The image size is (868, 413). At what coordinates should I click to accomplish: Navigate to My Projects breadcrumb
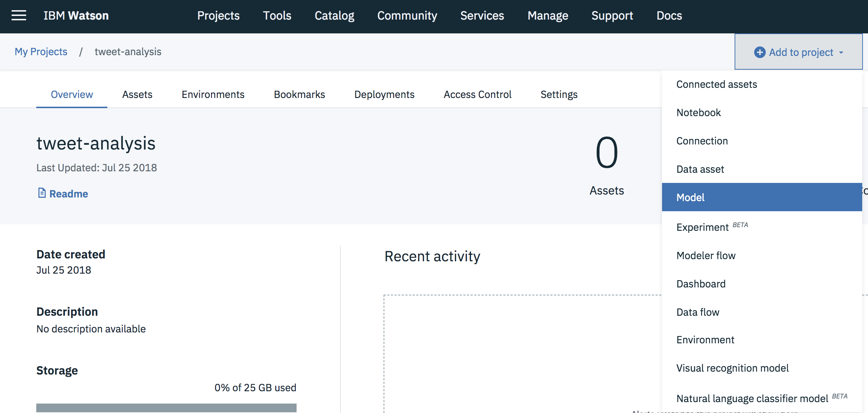(x=41, y=52)
